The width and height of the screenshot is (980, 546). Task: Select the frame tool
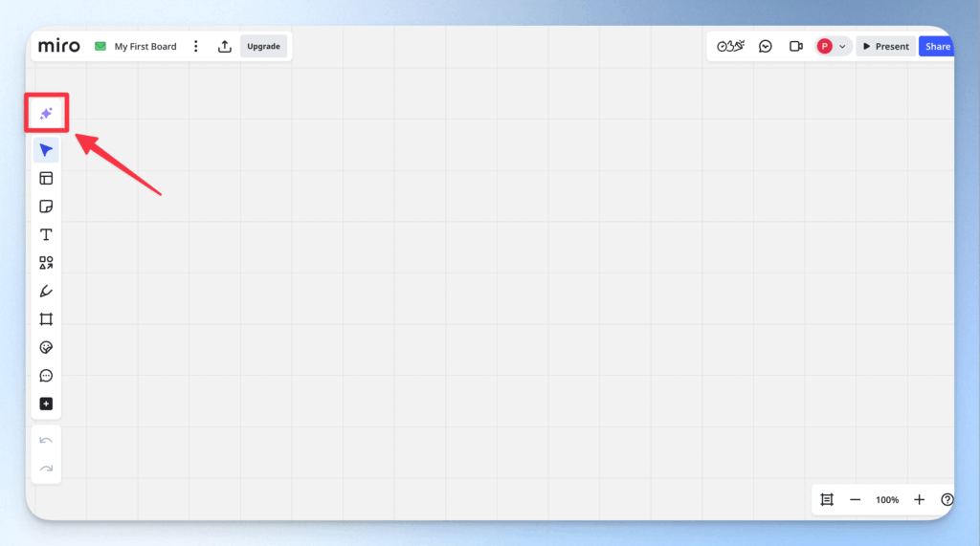pyautogui.click(x=46, y=319)
